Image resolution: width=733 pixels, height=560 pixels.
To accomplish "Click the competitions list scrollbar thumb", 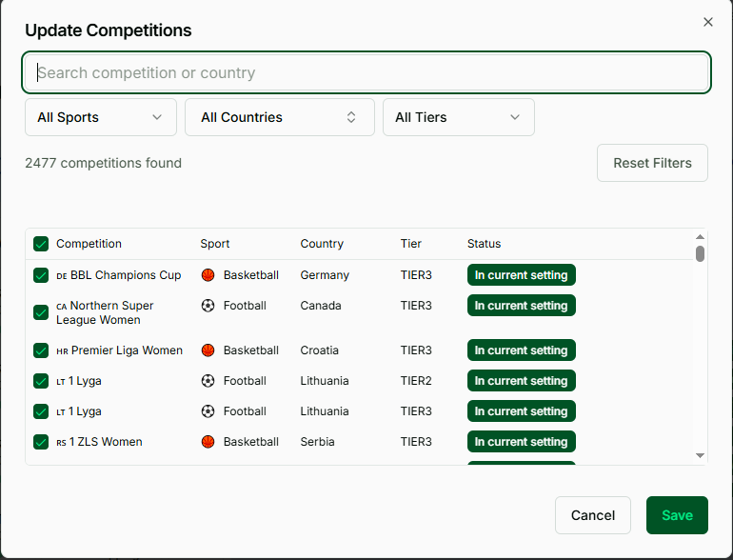I will [700, 253].
